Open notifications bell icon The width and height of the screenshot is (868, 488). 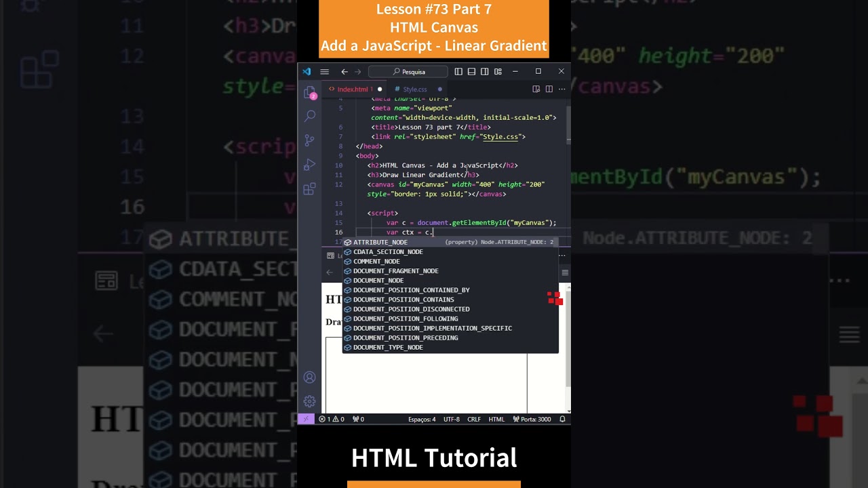562,419
